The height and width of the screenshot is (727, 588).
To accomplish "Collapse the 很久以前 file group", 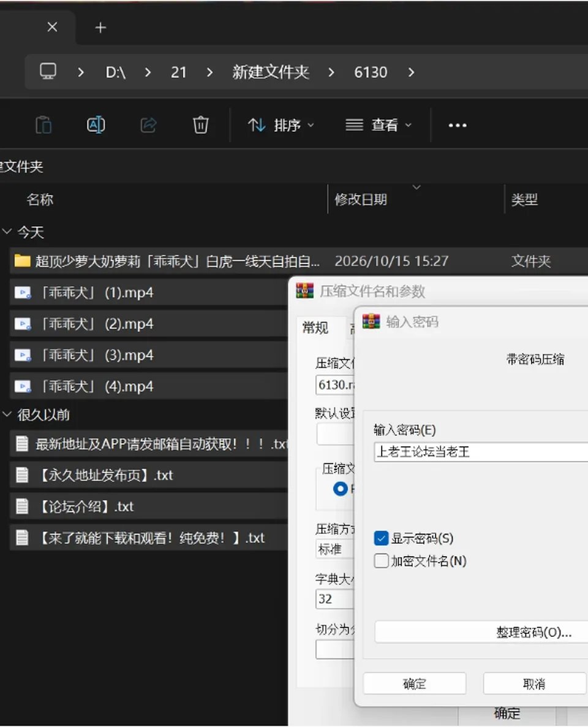I will 7,414.
